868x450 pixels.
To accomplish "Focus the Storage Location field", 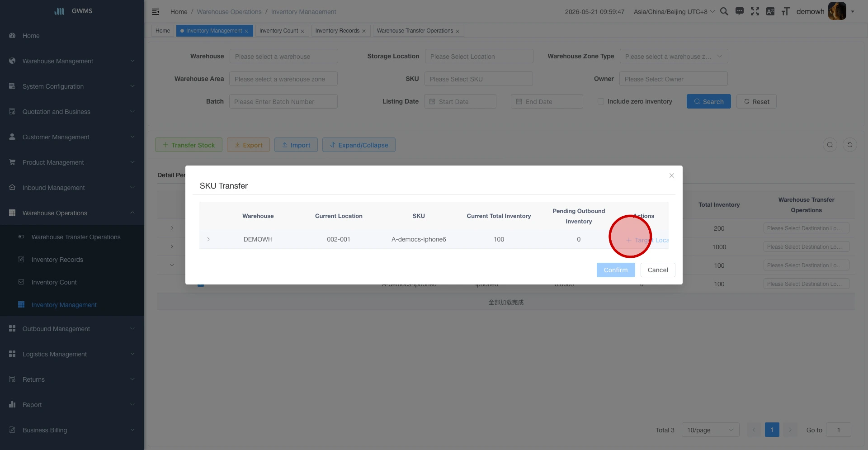I will [x=479, y=57].
